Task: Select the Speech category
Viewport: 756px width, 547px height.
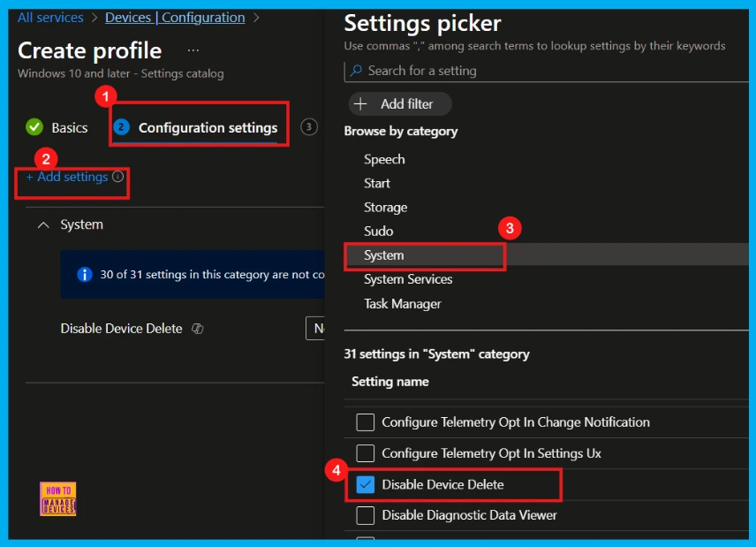Action: click(384, 159)
